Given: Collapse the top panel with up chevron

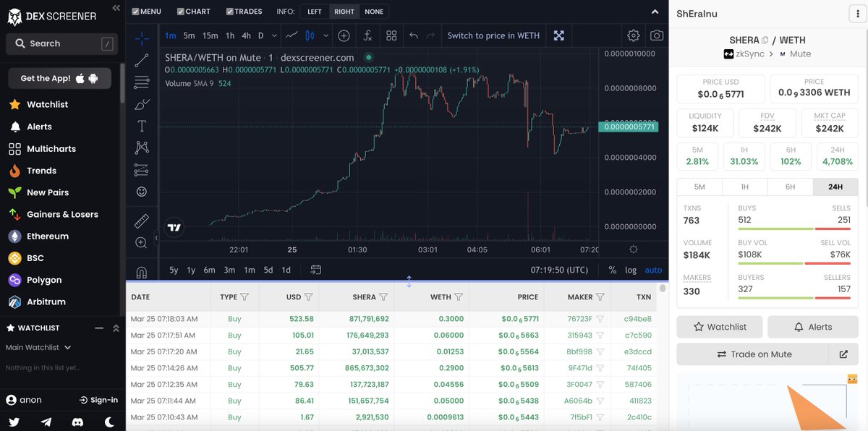Looking at the screenshot, I should point(655,12).
